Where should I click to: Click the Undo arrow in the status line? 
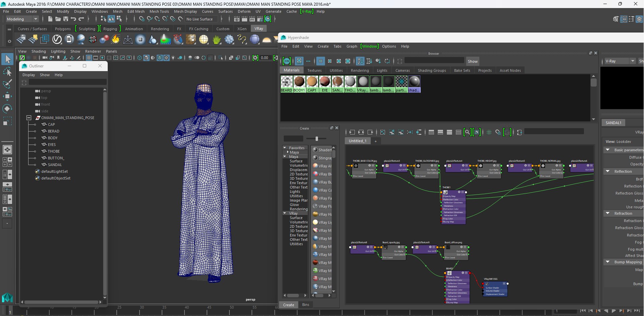click(x=73, y=19)
